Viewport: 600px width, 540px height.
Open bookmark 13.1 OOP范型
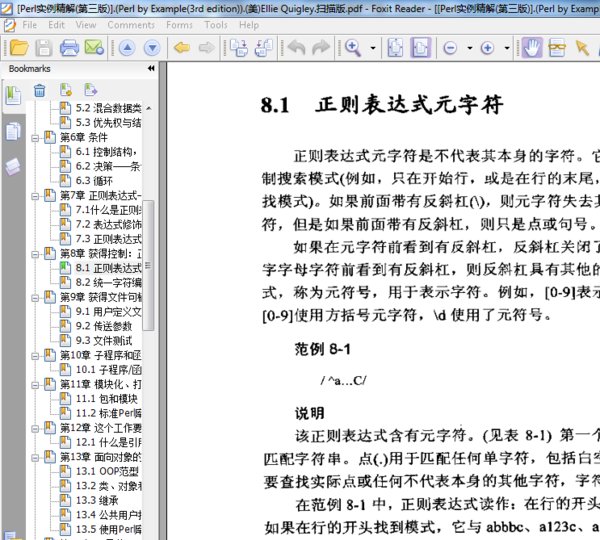pos(107,472)
